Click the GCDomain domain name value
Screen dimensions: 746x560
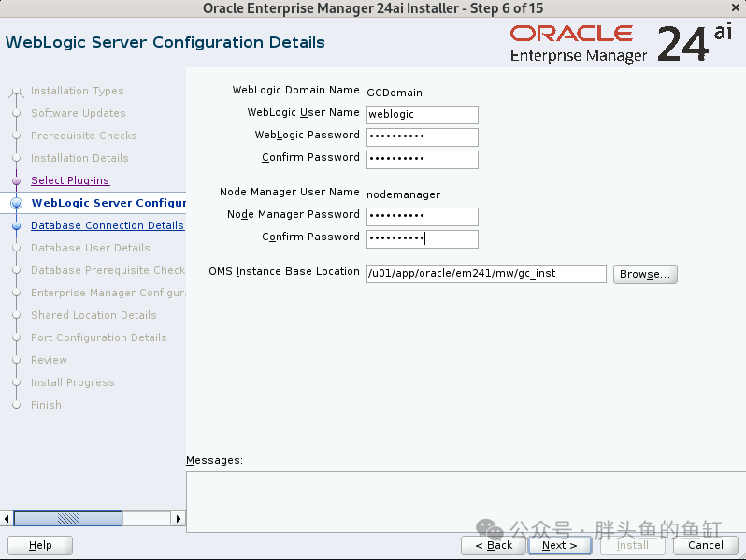[394, 93]
